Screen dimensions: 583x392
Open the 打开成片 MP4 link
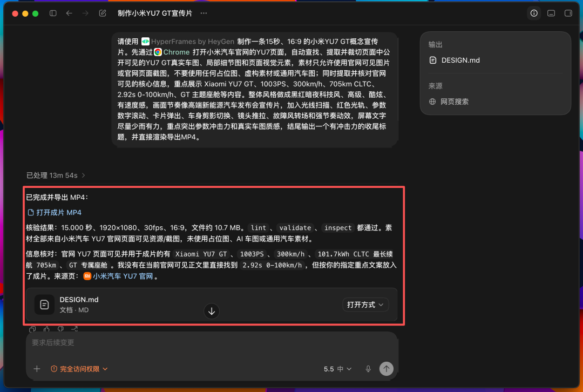coord(55,212)
